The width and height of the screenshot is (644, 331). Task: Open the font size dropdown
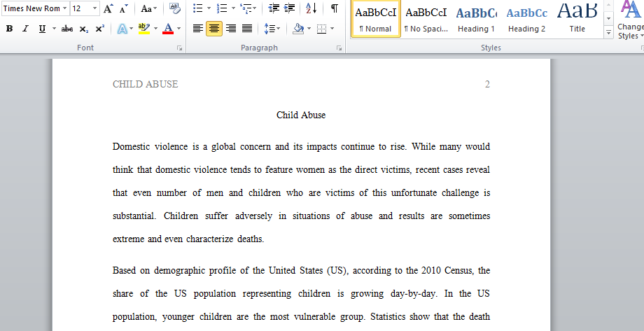point(95,8)
